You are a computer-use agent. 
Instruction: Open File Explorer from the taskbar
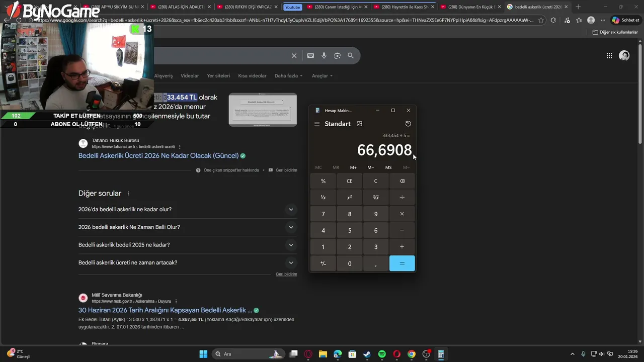point(323,354)
